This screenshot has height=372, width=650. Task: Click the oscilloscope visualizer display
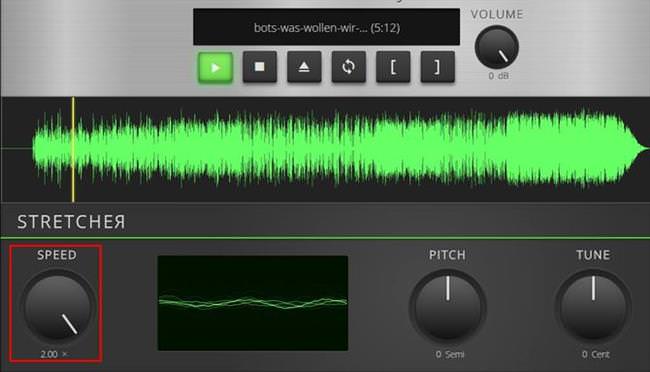[252, 303]
